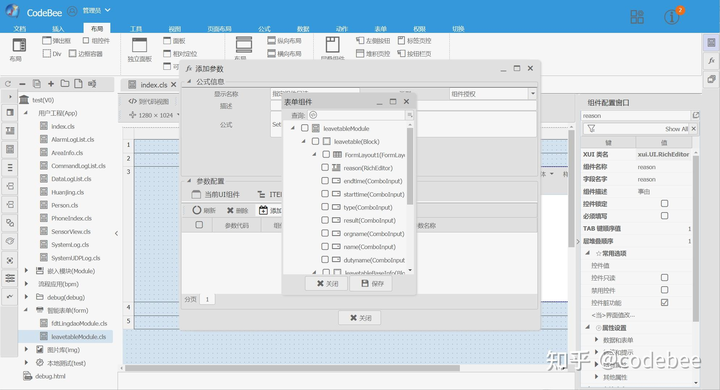Click the 表单组件 tree vertical scrollbar
Image resolution: width=720 pixels, height=390 pixels.
(x=410, y=165)
